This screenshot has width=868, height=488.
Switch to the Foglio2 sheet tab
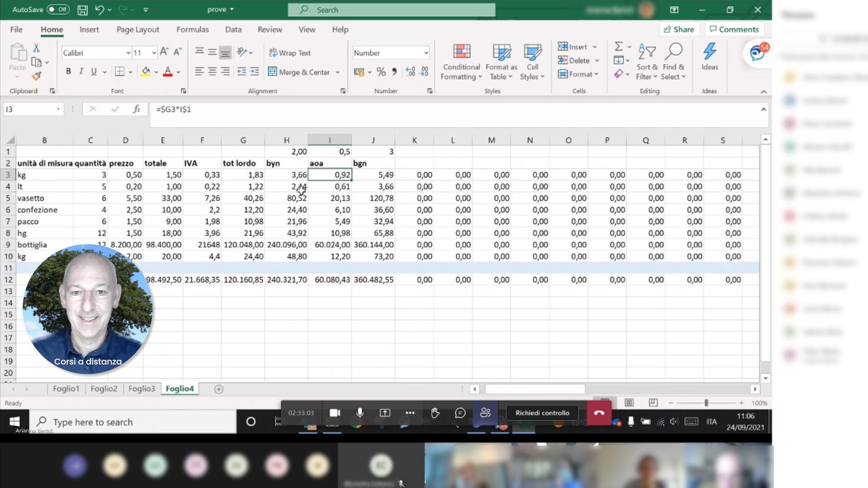[104, 389]
